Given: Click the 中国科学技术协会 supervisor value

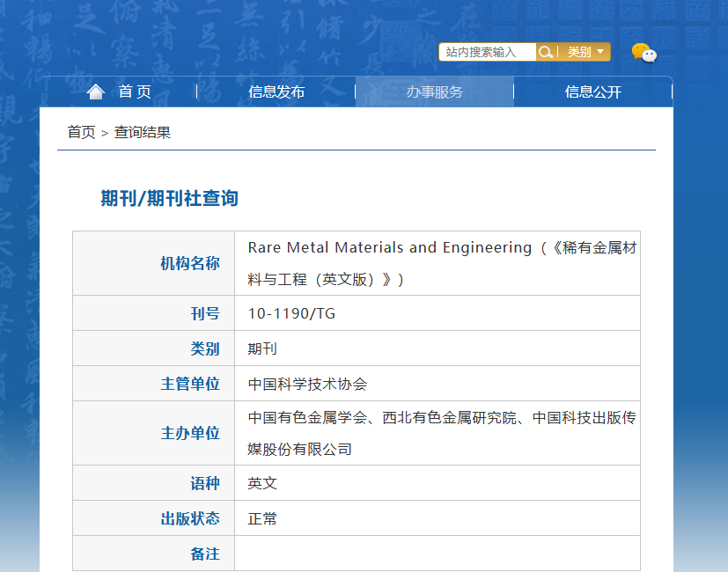Looking at the screenshot, I should (x=307, y=384).
